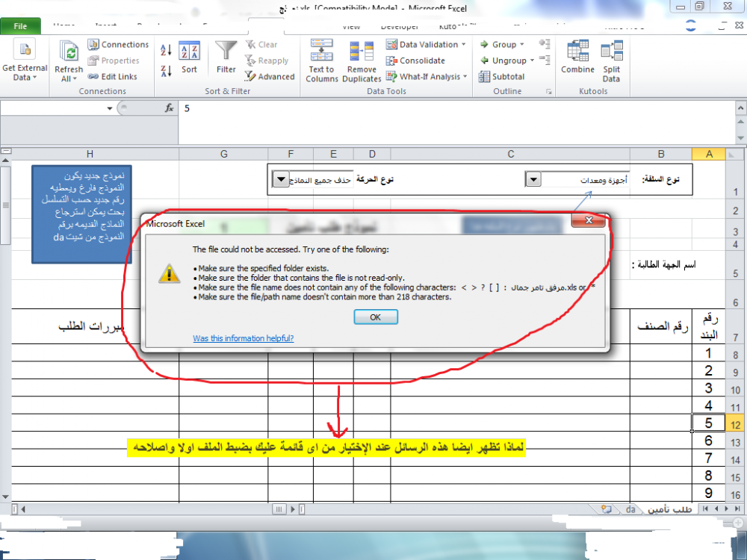Viewport: 747px width, 560px height.
Task: Expand the Ungroup dropdown arrow
Action: click(x=532, y=60)
